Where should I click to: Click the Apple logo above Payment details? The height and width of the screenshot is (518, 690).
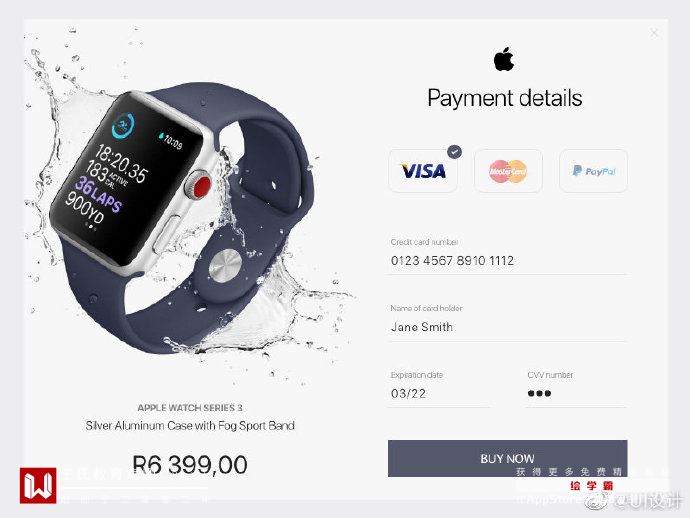coord(504,59)
